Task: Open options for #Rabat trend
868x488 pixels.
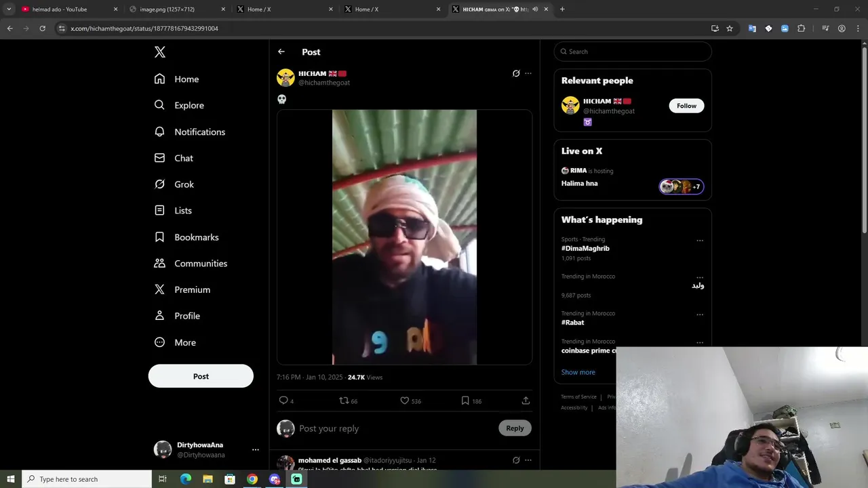Action: pos(700,314)
